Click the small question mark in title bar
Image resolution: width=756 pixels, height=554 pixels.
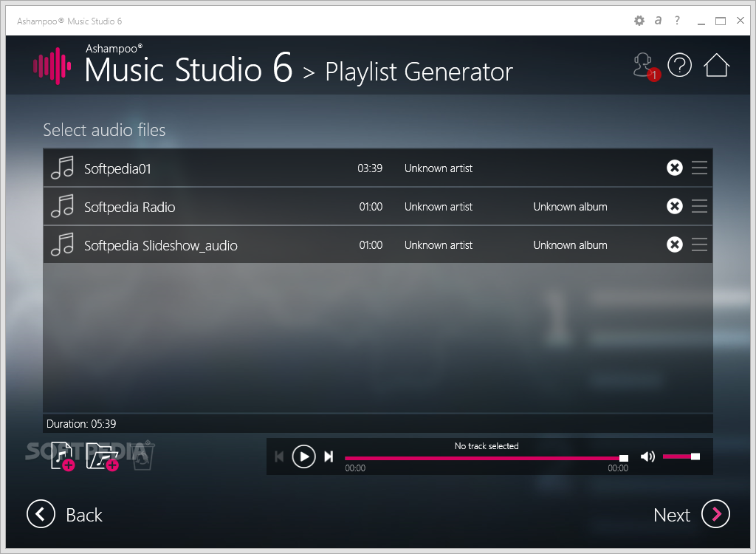click(x=678, y=20)
